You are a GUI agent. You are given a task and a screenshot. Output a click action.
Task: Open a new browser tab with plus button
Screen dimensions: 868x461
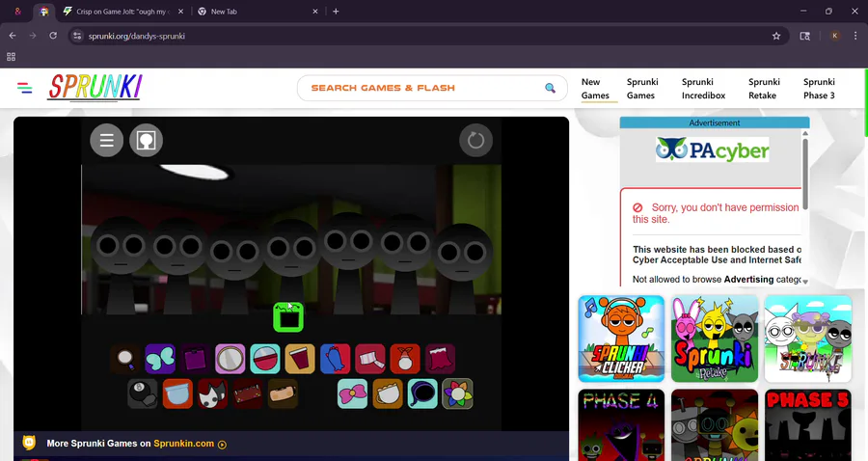click(x=336, y=11)
